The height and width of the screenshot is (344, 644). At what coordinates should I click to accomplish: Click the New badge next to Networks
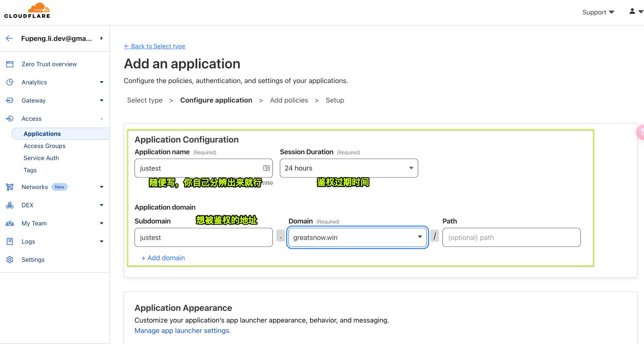click(x=59, y=187)
